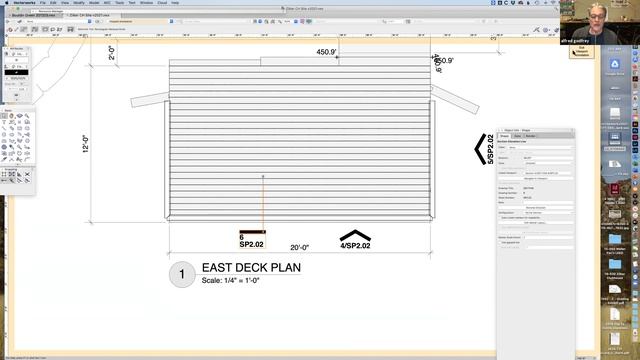
Task: Select the Oval tool in Basic palette
Action: [x=11, y=134]
